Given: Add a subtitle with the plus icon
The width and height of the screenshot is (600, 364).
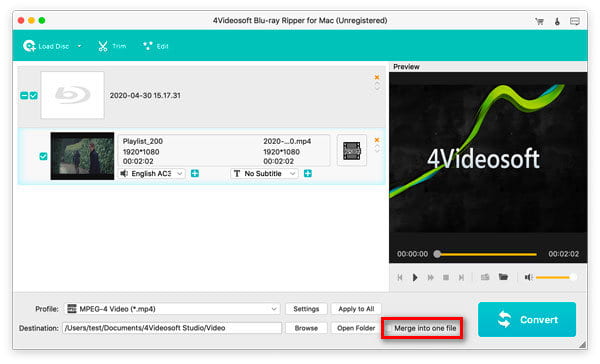Looking at the screenshot, I should 308,174.
